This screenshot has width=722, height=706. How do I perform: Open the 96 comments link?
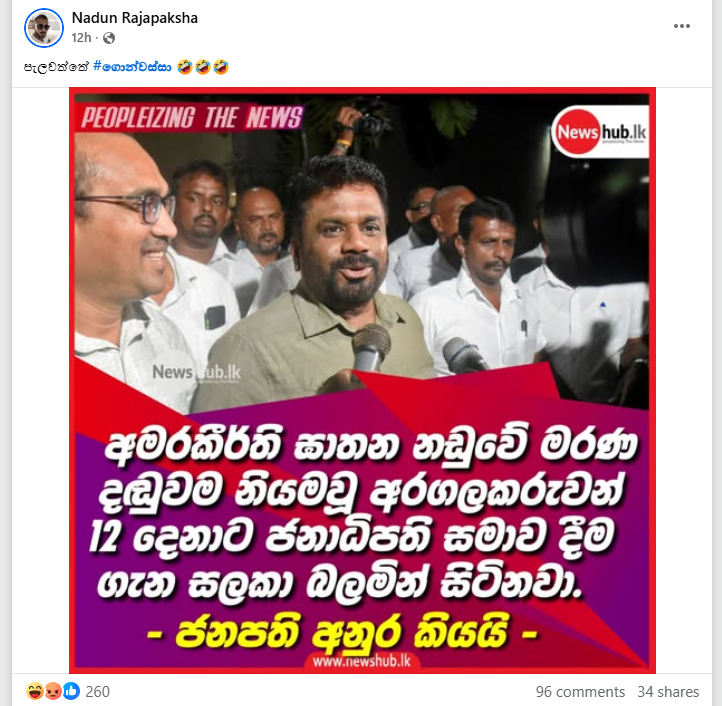click(x=580, y=691)
